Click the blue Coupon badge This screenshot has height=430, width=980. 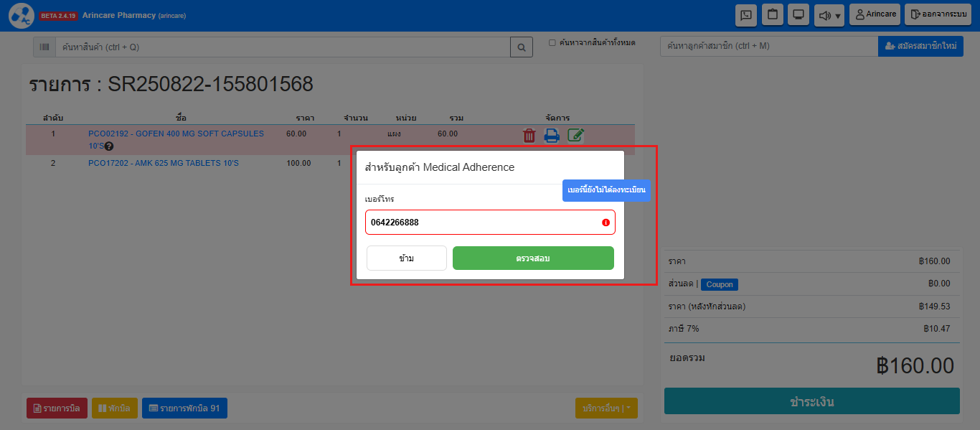[x=719, y=284]
